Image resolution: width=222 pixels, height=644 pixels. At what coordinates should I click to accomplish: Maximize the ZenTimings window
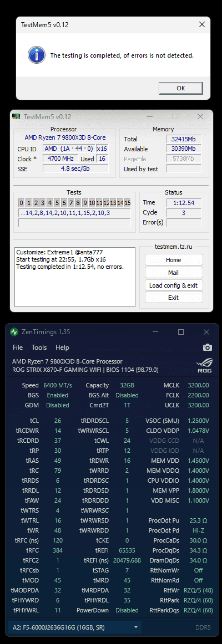click(181, 332)
